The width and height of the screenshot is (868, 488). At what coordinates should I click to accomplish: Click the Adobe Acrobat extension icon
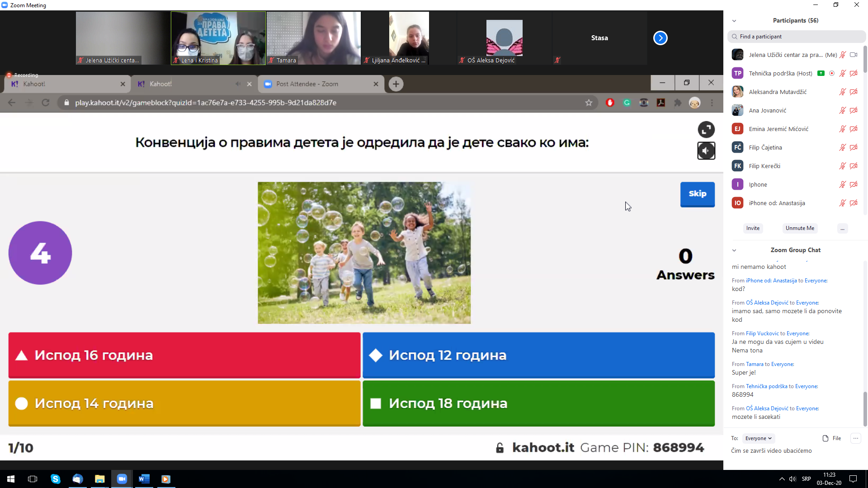661,103
